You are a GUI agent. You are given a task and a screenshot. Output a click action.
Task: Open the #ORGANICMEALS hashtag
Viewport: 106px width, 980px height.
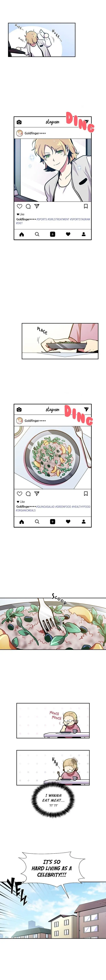(26, 511)
